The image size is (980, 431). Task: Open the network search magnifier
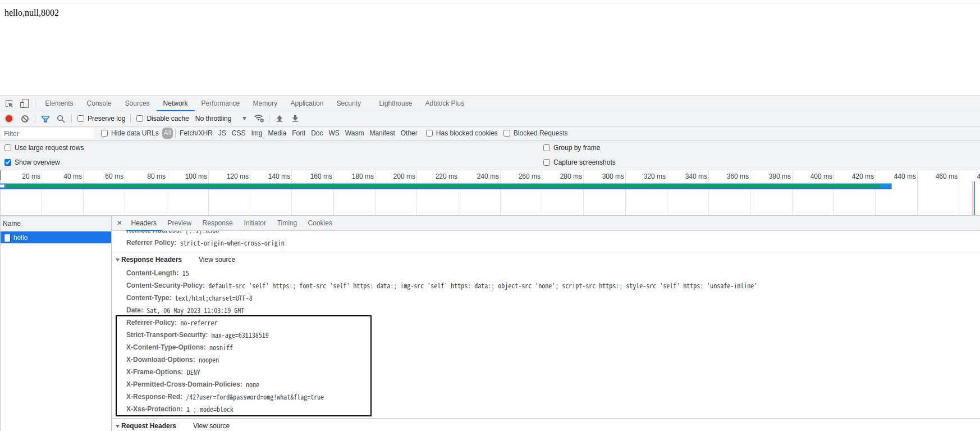pyautogui.click(x=61, y=119)
